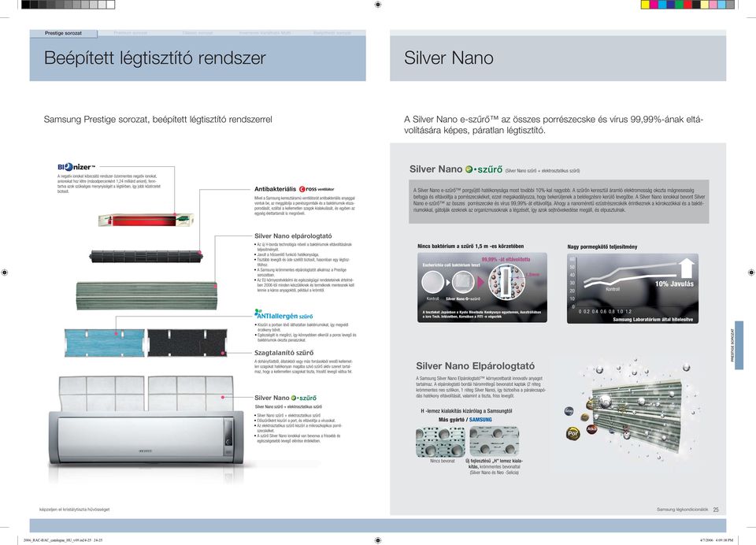Click the magenta swatch in the color bar
This screenshot has height=545, width=756.
(654, 5)
